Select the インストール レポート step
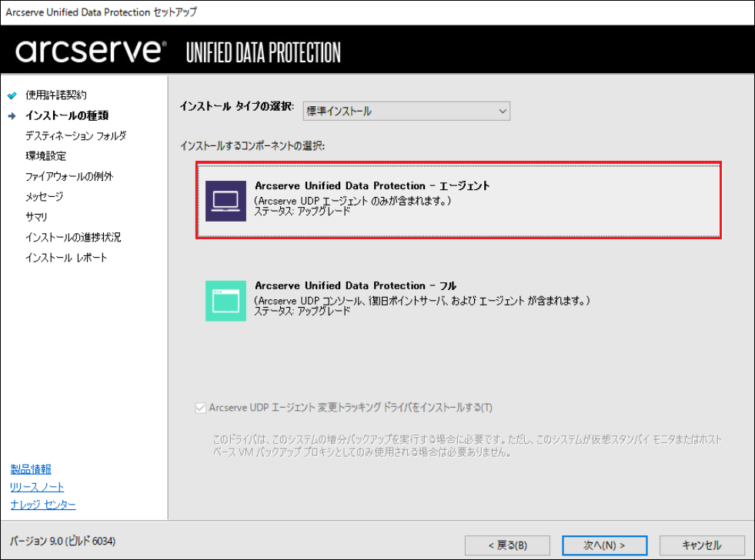Screen dimensions: 755x560 point(66,258)
